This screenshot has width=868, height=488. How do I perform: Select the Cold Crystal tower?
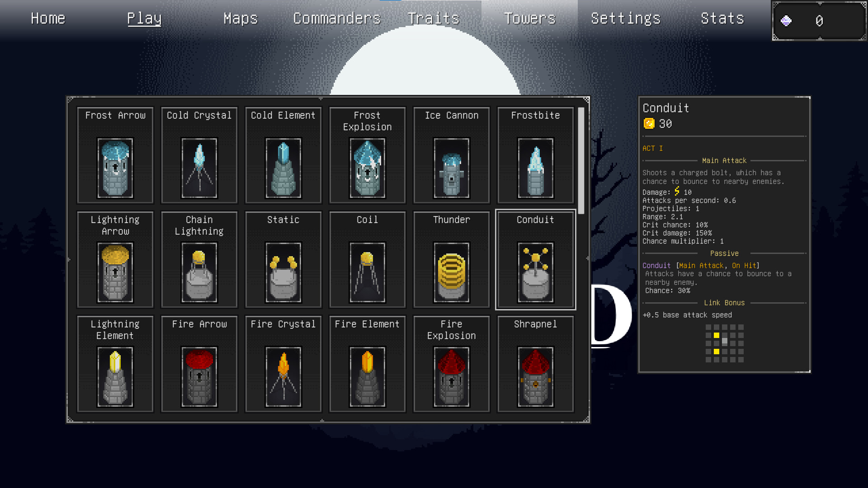tap(199, 155)
